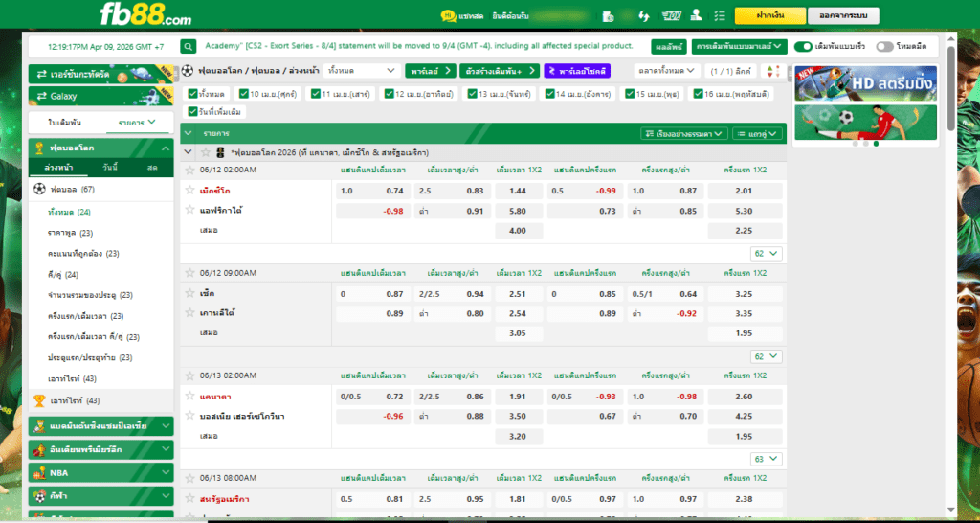
Task: Uncheck the 11 เม.ย.(เสาร์) checkbox
Action: pos(316,94)
